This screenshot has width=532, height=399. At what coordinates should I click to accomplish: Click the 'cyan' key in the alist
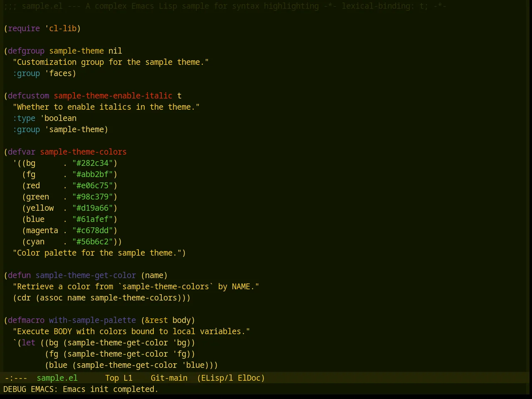tap(35, 241)
